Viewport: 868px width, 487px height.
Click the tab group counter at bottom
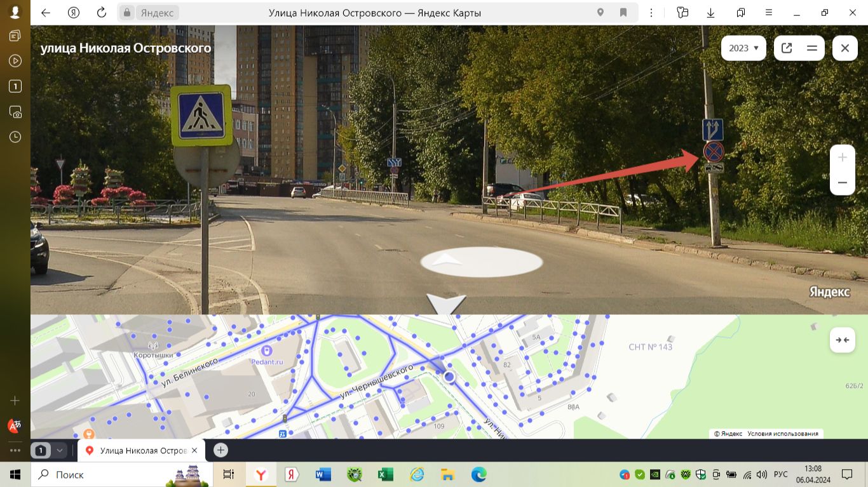point(41,450)
